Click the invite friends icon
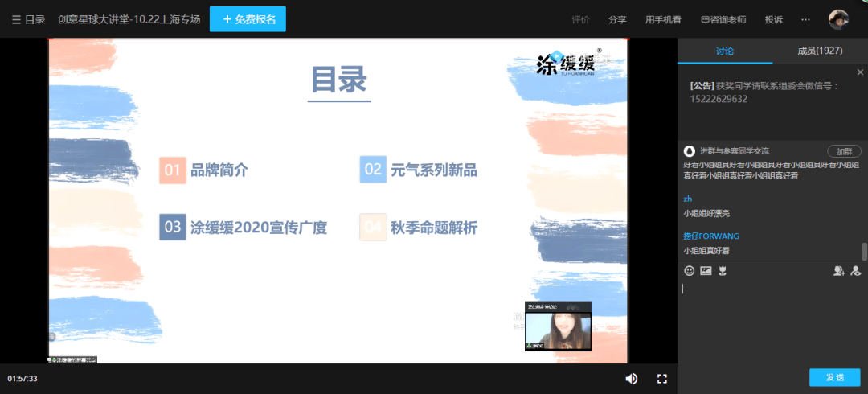The image size is (868, 394). click(x=839, y=270)
